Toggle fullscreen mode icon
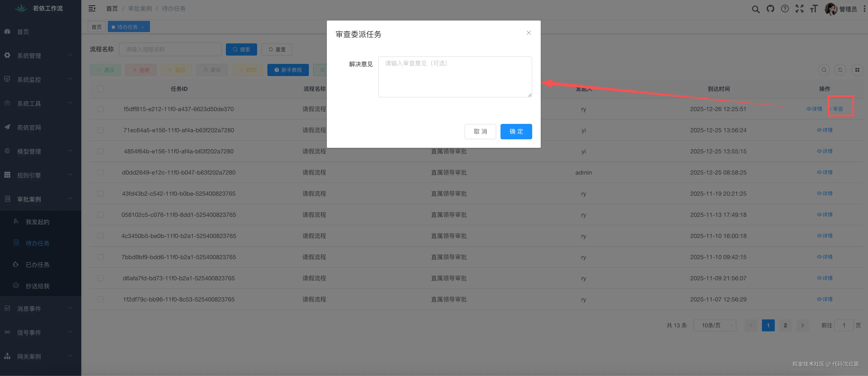The image size is (868, 376). (799, 9)
